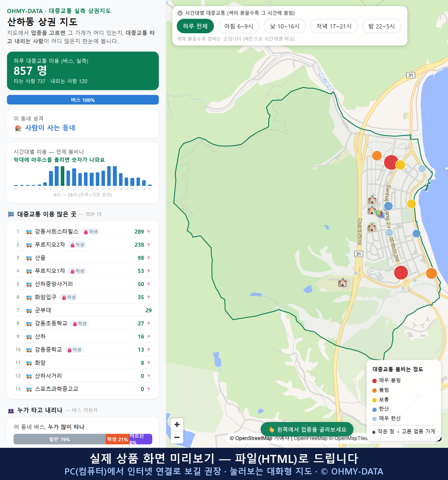The height and width of the screenshot is (480, 448).
Task: Click the 산하동 상권 지도 heading
Action: tap(42, 22)
